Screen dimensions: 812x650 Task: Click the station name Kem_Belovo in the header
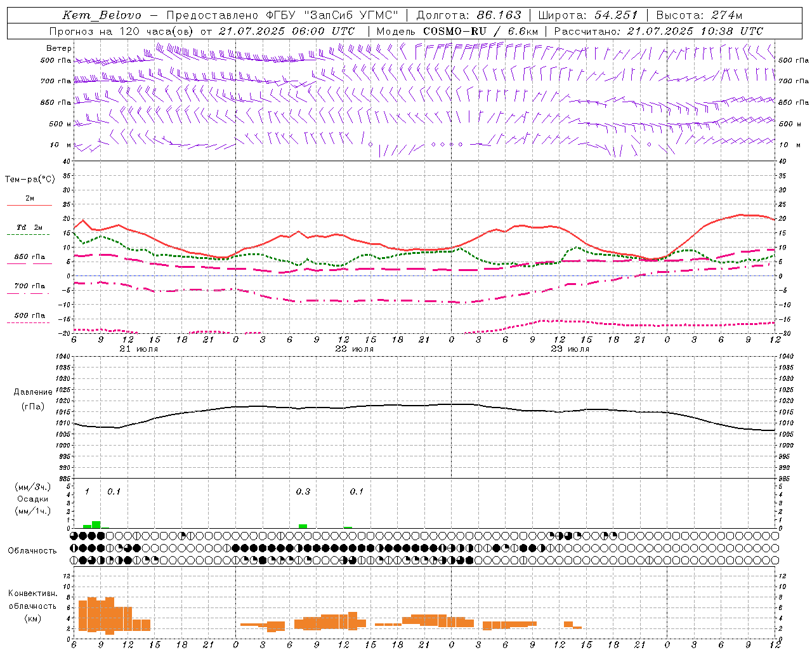click(102, 15)
